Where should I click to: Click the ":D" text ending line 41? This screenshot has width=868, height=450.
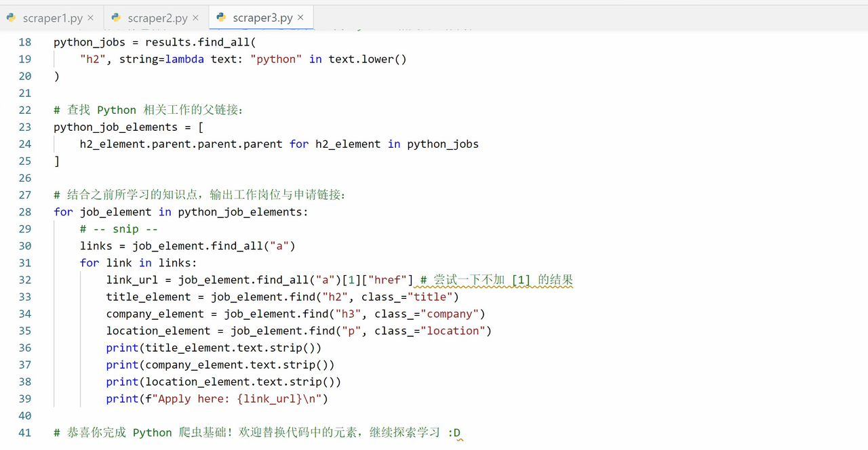(x=454, y=433)
